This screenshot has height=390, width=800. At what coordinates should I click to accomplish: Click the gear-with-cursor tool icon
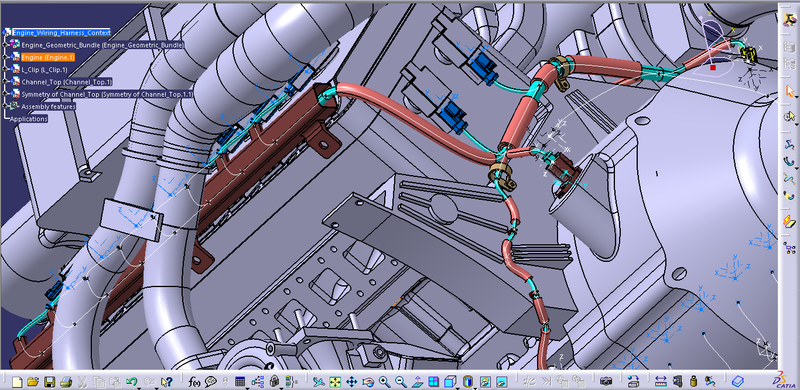[x=789, y=117]
